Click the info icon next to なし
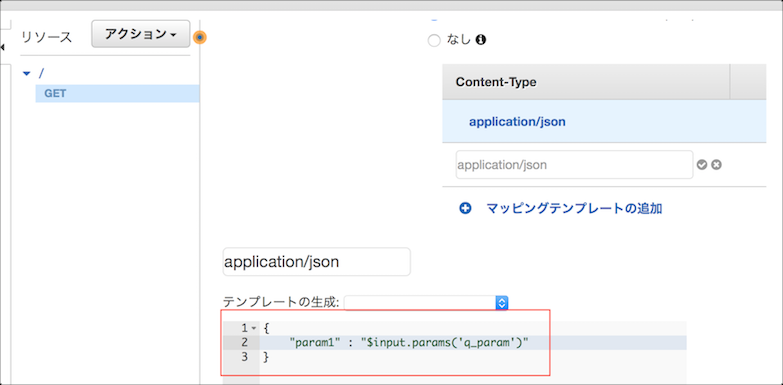The height and width of the screenshot is (385, 783). coord(481,40)
